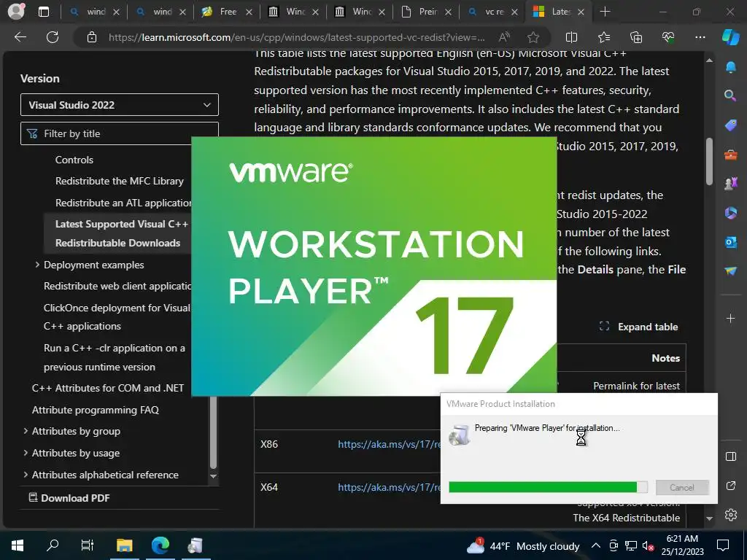Click the browser address bar URL

coord(296,37)
